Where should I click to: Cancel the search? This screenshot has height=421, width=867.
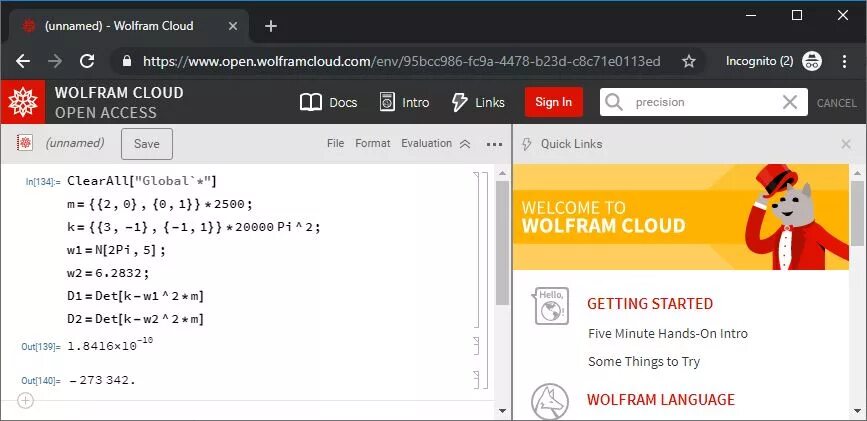click(837, 103)
